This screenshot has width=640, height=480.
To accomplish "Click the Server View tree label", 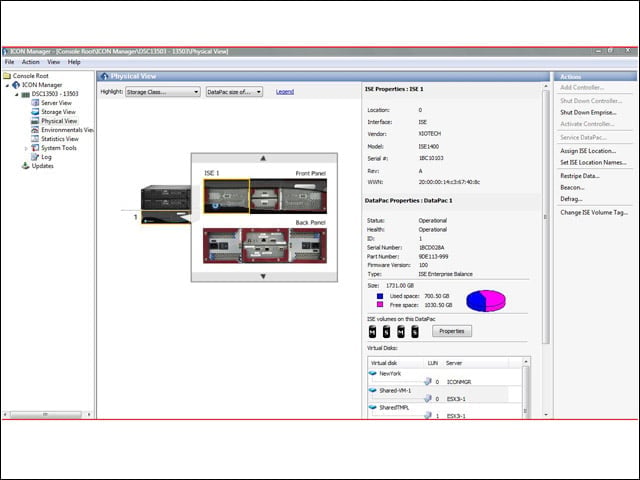I will coord(56,103).
